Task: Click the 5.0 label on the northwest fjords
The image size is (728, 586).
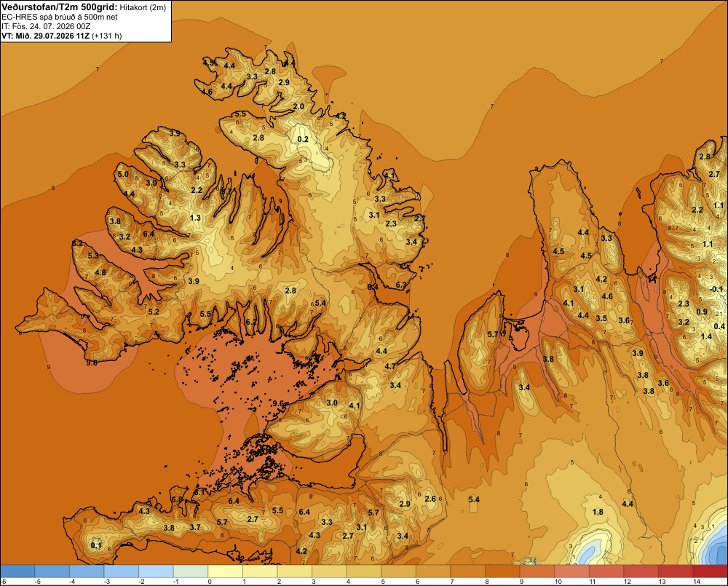Action: pos(123,174)
